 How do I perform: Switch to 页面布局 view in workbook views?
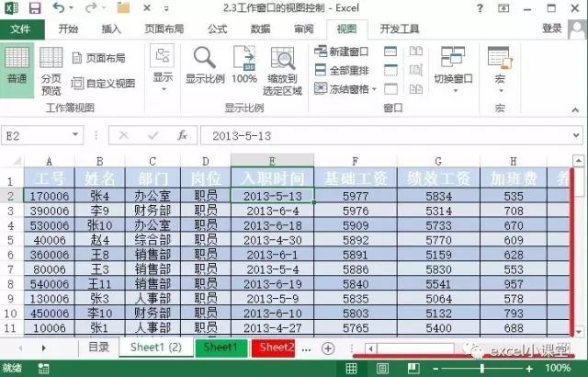tap(99, 58)
